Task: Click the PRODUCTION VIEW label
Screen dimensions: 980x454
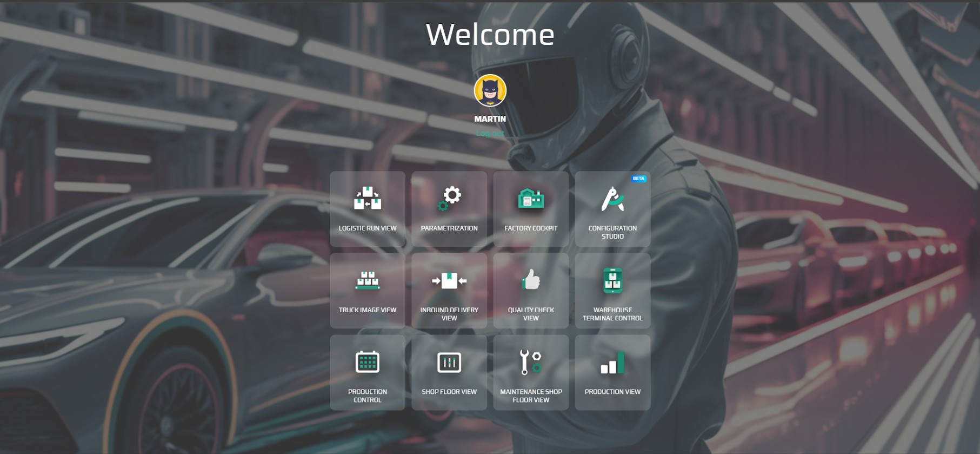Action: pos(612,392)
